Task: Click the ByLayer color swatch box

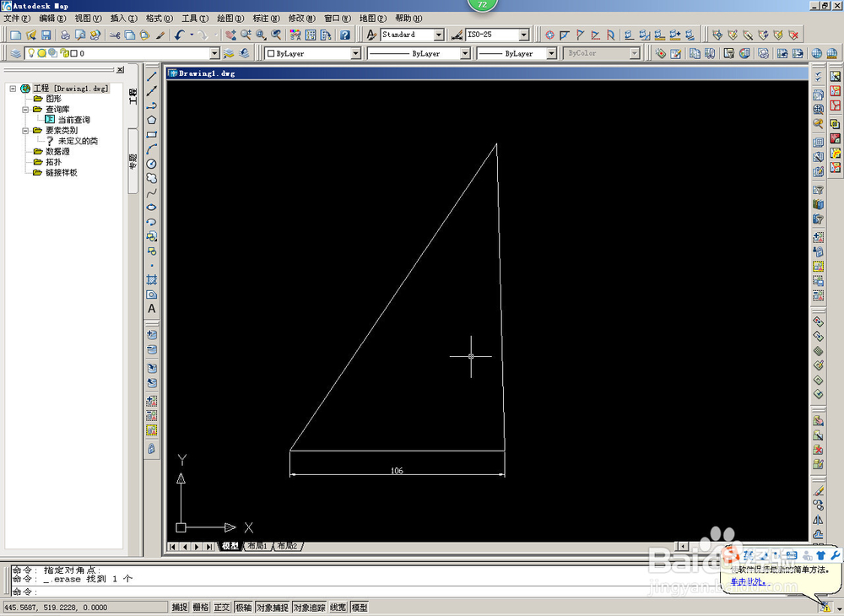Action: [271, 53]
